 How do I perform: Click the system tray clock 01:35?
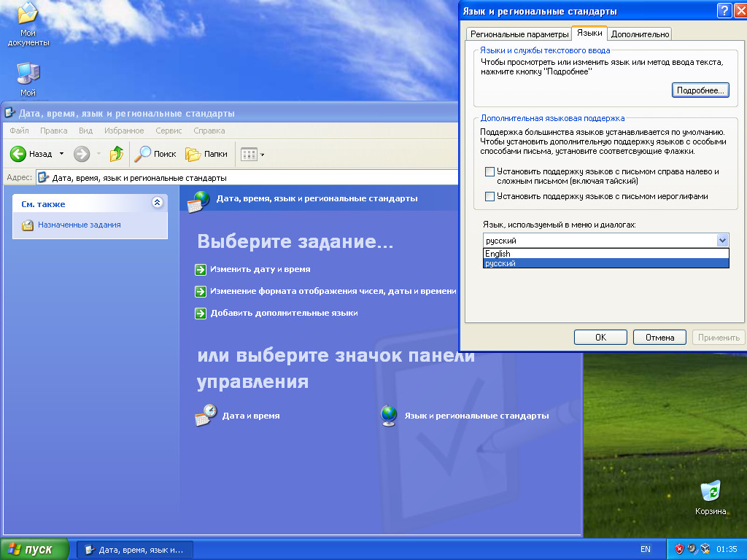[x=727, y=550]
